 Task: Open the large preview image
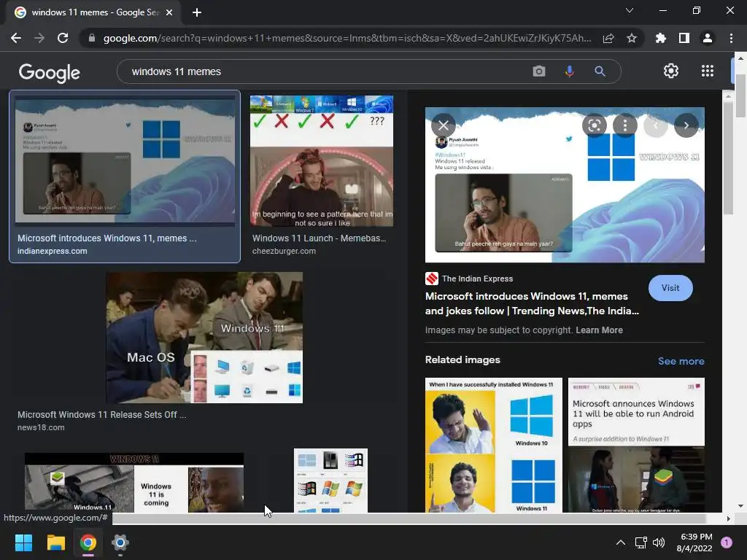[x=565, y=184]
